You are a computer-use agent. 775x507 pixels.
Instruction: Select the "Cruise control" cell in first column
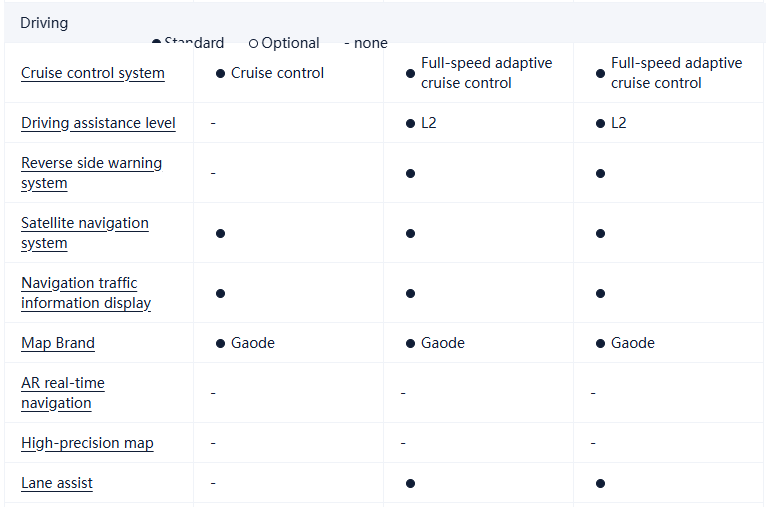click(277, 73)
